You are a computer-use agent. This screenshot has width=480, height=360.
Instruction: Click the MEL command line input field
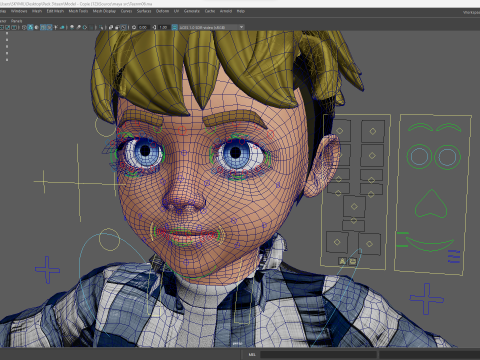[318, 354]
